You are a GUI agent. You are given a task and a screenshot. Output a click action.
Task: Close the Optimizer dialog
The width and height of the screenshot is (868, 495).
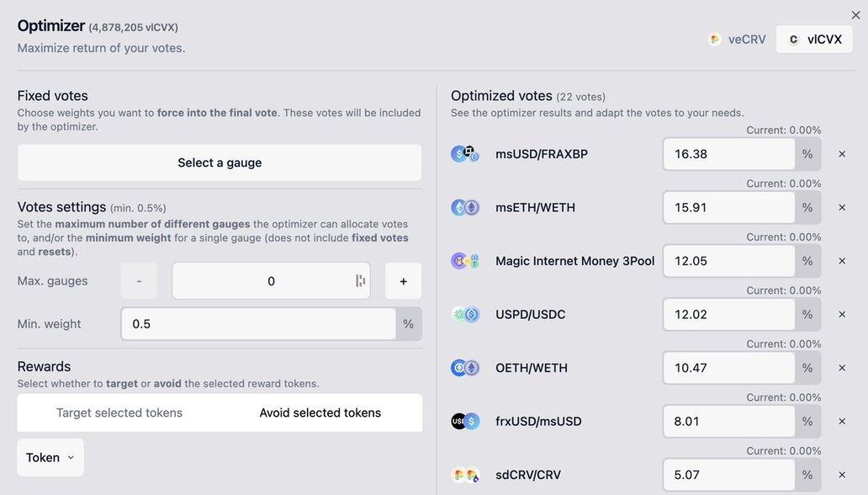[855, 15]
